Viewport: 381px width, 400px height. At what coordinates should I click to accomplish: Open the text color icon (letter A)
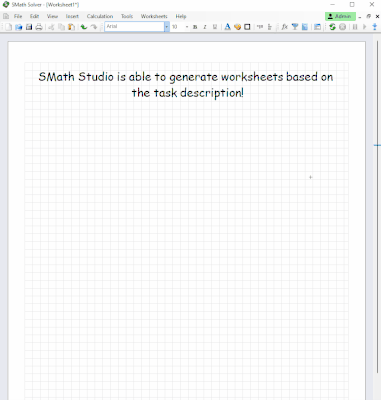(x=227, y=27)
